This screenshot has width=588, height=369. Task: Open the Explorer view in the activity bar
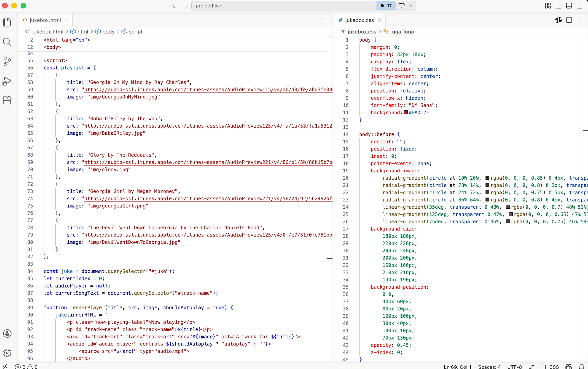[x=7, y=22]
